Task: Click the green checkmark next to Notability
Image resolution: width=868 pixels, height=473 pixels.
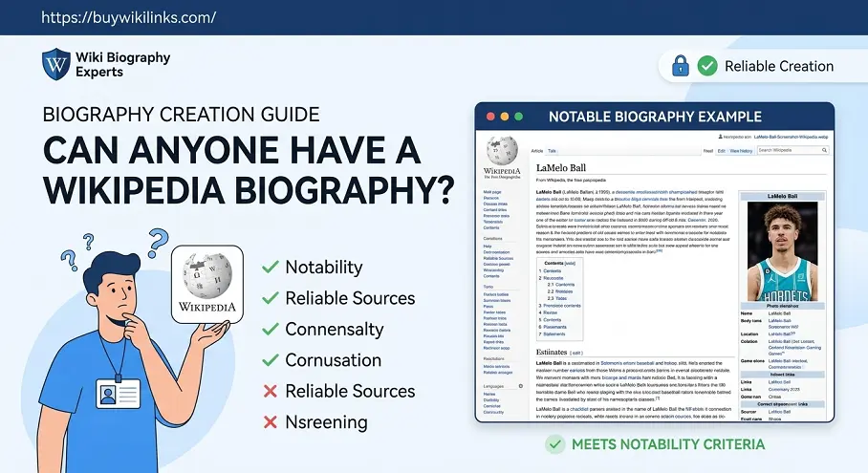Action: [x=271, y=268]
